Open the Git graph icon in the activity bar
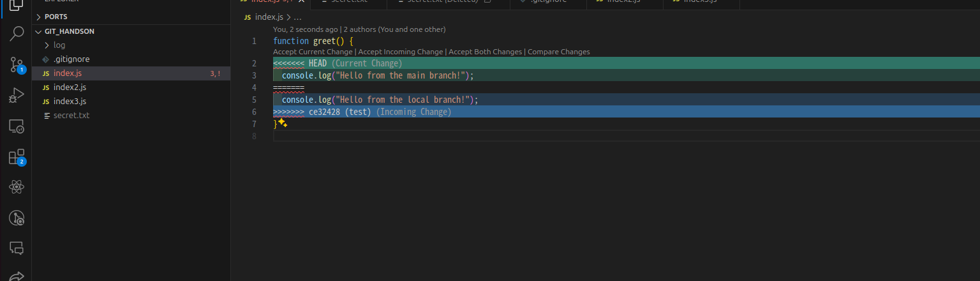This screenshot has height=281, width=980. [17, 218]
